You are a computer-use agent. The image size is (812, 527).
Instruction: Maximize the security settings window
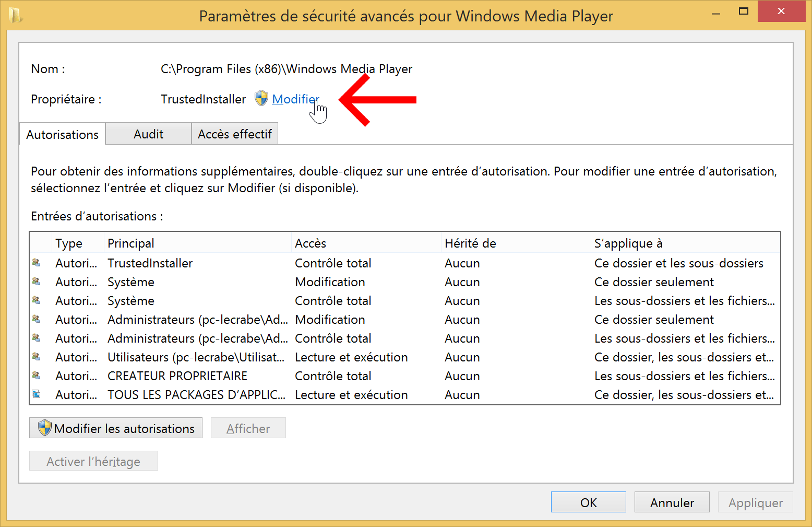tap(744, 11)
